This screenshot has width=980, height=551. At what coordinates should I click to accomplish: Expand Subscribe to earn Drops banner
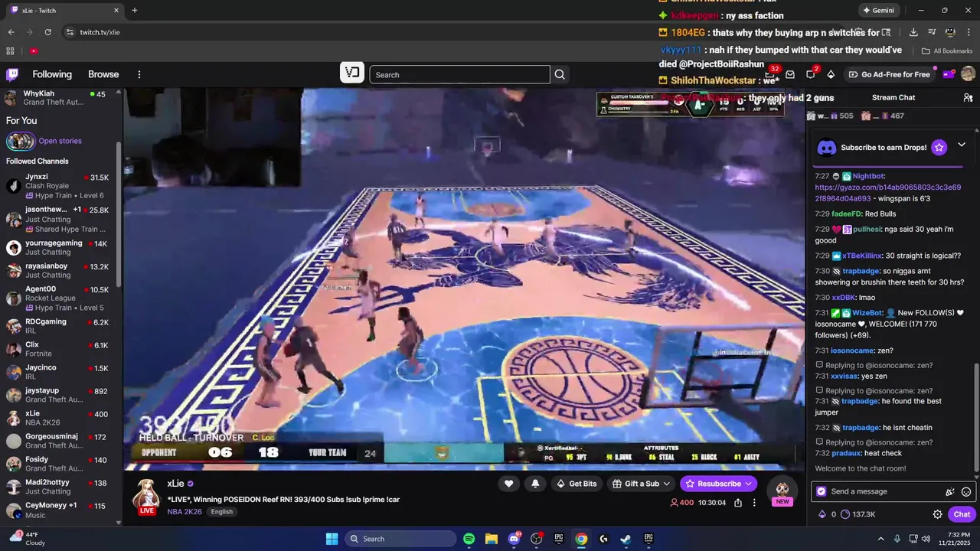962,145
